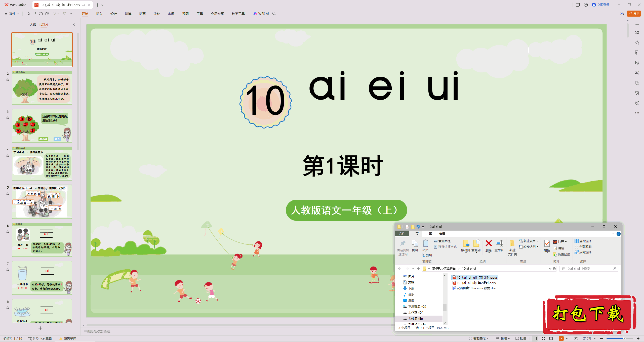Select slide 3 apple tree thumbnail
This screenshot has height=342, width=644.
tap(42, 125)
